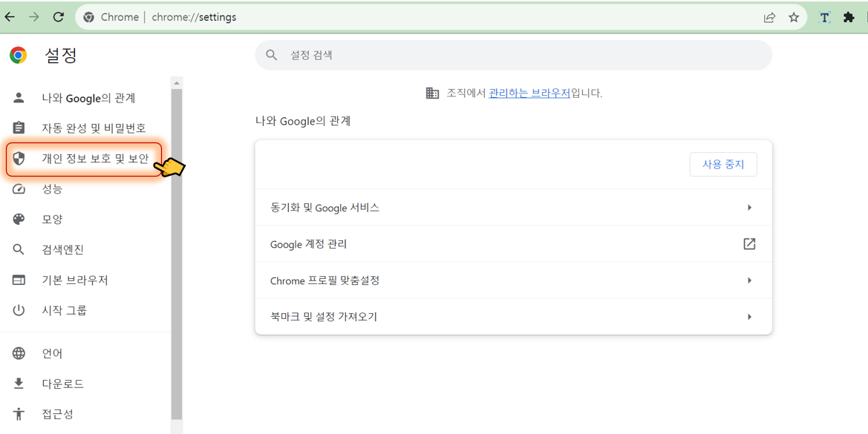The width and height of the screenshot is (868, 434).
Task: Open Google 계정 관리 via external link icon
Action: [x=749, y=243]
